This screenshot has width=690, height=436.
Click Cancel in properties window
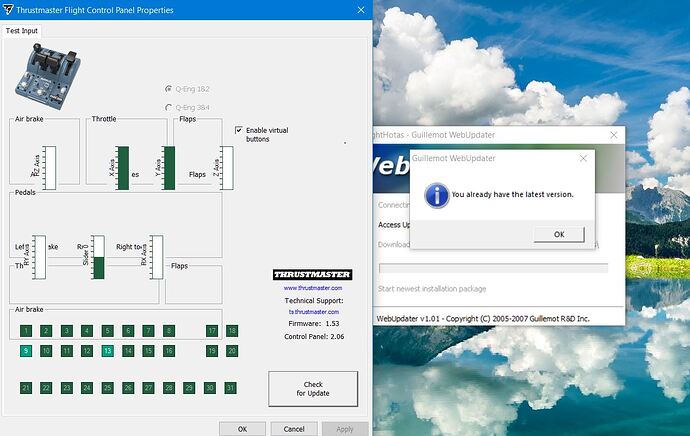(x=294, y=429)
